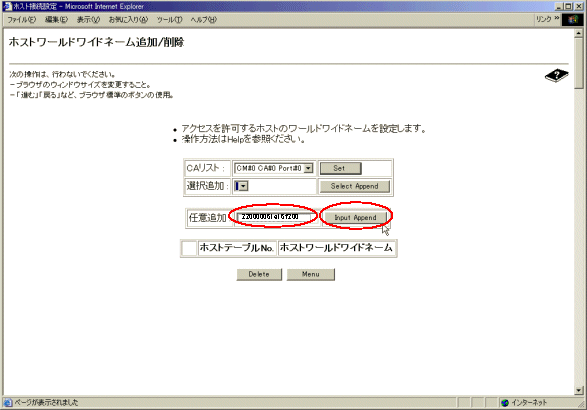Click the Input Append button
Viewport: 587px width, 410px height.
[x=355, y=218]
